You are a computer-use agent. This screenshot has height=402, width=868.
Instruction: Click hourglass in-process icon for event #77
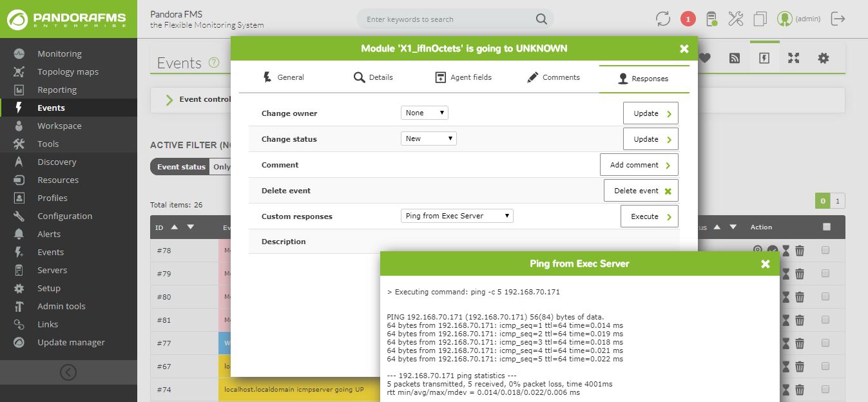(786, 343)
